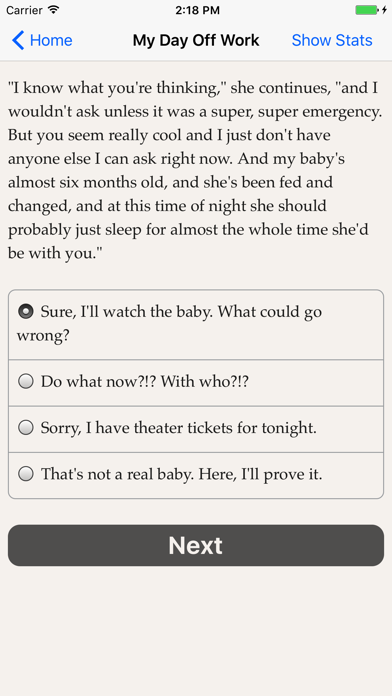Screen dimensions: 392x696
Task: Continue the story with the Next button
Action: click(x=196, y=546)
